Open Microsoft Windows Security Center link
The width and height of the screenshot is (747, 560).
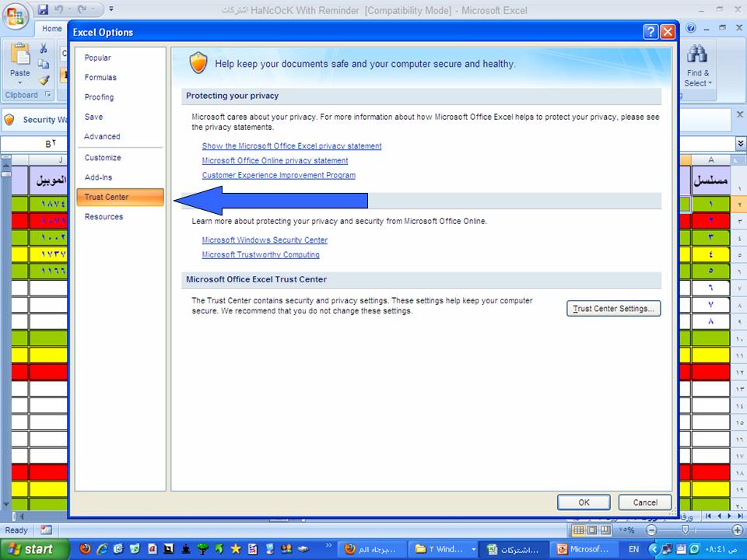(x=265, y=240)
